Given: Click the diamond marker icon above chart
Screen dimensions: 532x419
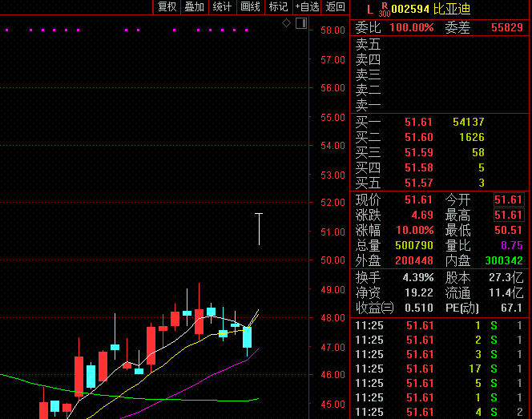Looking at the screenshot, I should click(286, 23).
